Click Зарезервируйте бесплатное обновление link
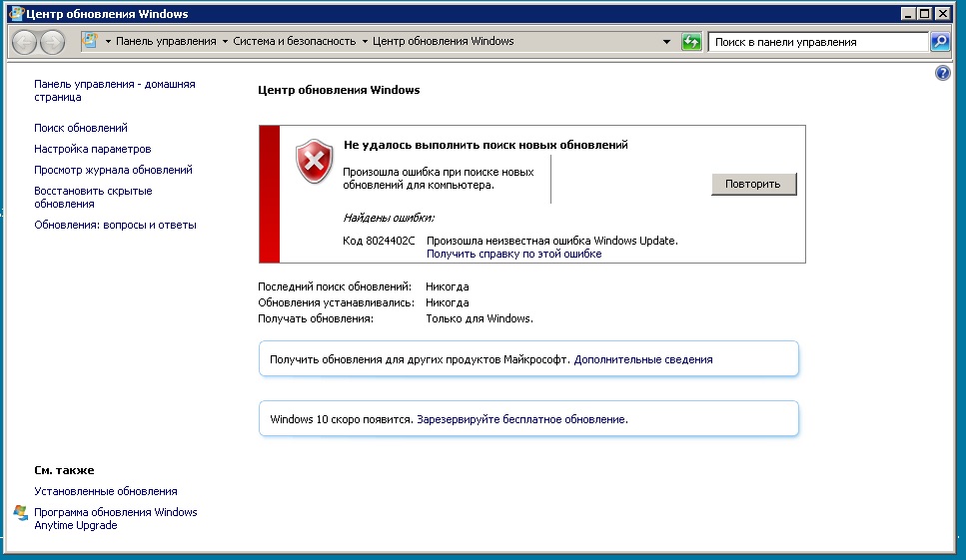This screenshot has width=966, height=560. pos(522,419)
